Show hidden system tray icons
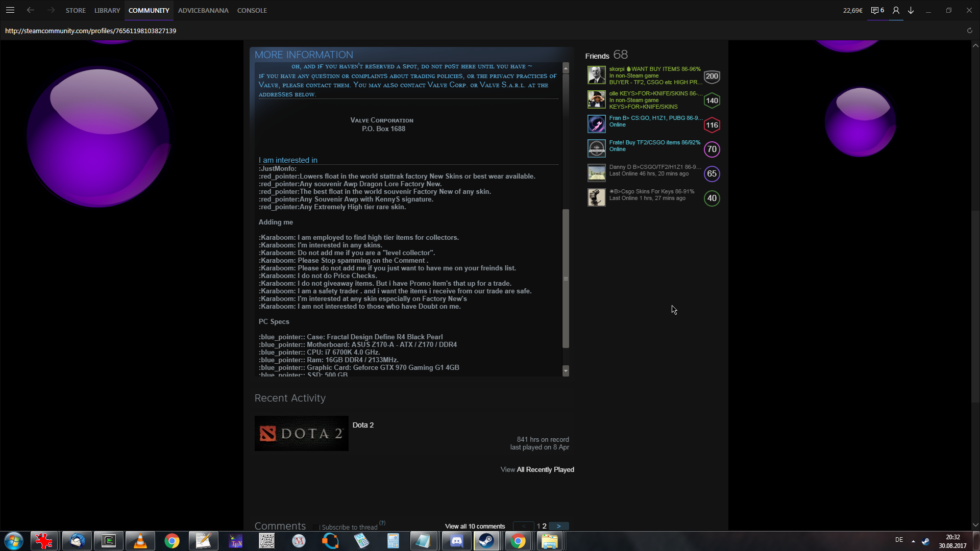The height and width of the screenshot is (551, 980). 913,541
